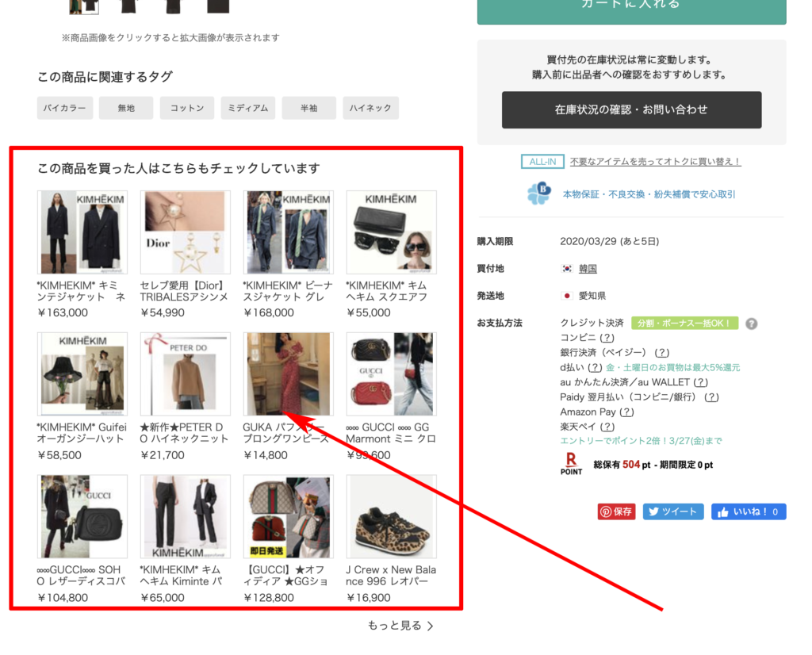Click the ¥163,000 price text

pyautogui.click(x=63, y=312)
